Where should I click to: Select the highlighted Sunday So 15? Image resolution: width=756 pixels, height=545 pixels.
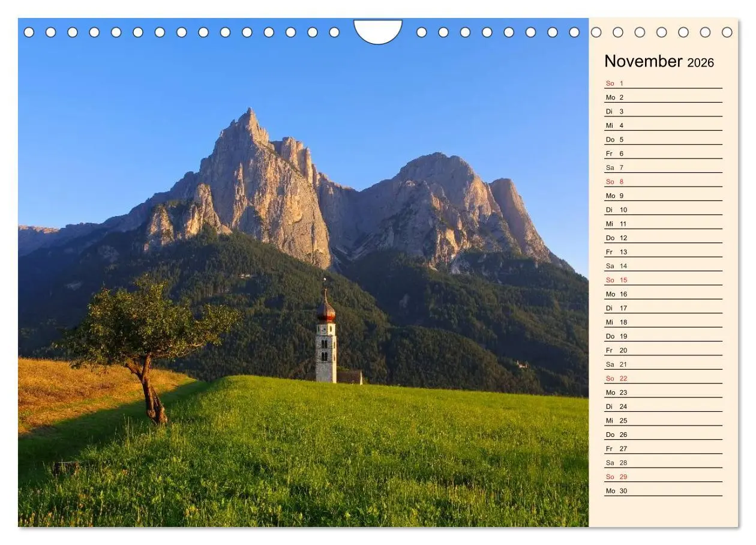point(615,279)
